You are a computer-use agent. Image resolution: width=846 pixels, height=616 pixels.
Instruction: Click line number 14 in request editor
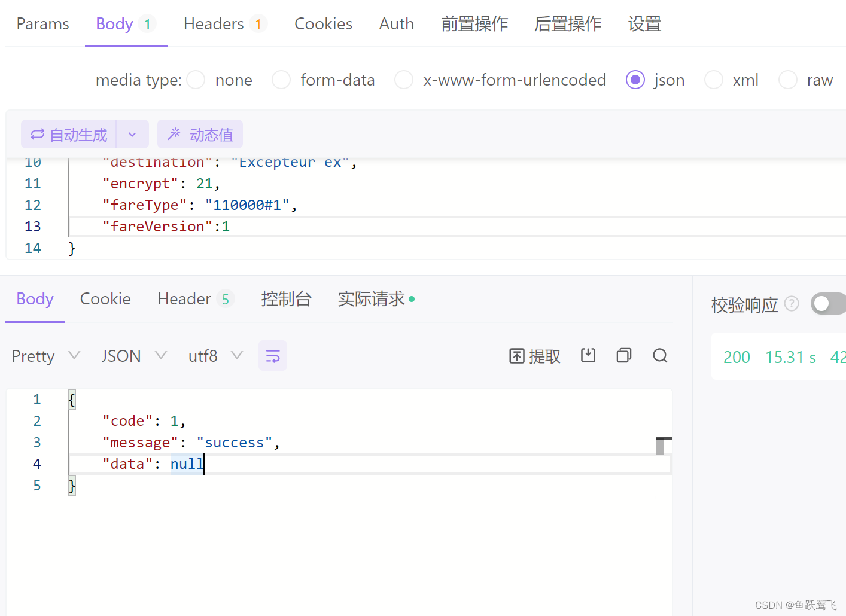(x=33, y=248)
